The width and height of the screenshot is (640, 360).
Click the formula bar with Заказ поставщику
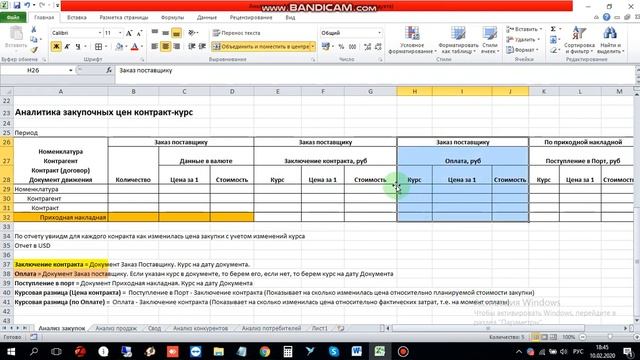(373, 70)
